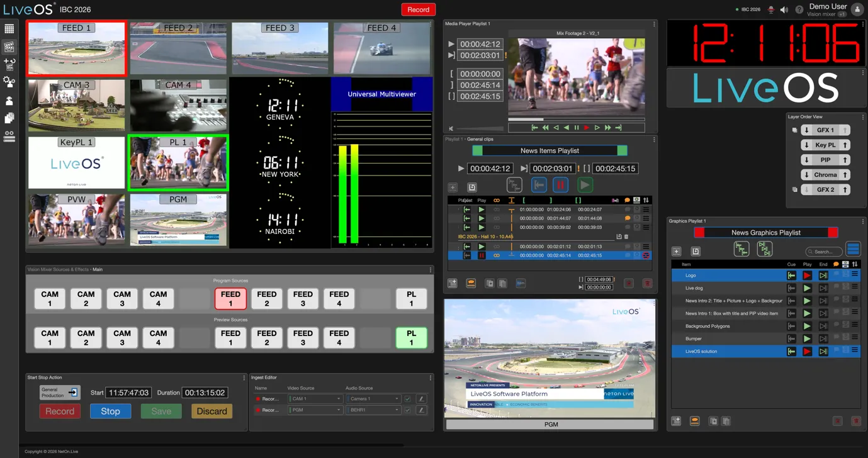Click the cascade cue icon in Playlist 1

514,185
